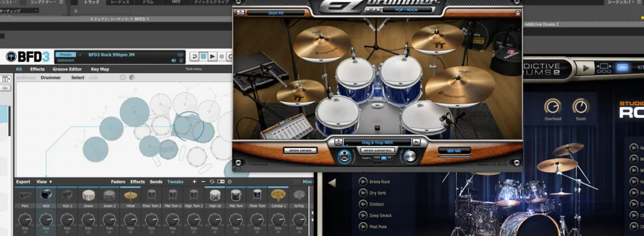Viewport: 644px width, 236px height.
Task: Click the BFD3 speaker audio icon
Action: pyautogui.click(x=174, y=60)
